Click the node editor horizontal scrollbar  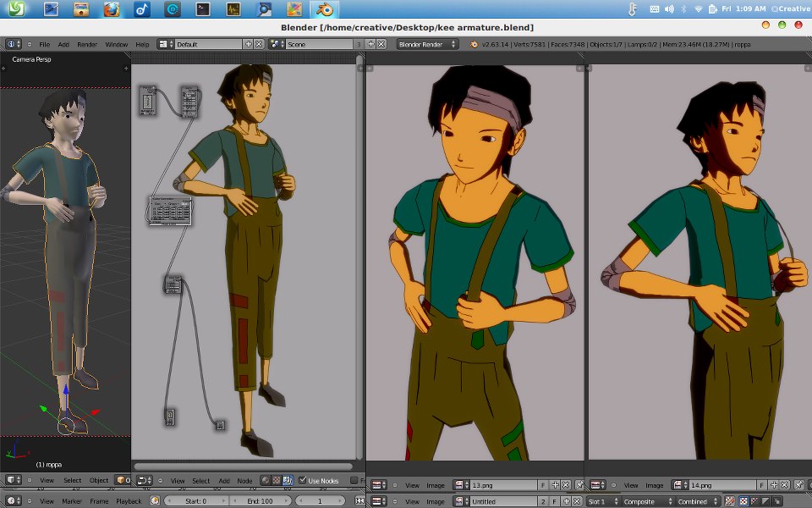[x=244, y=466]
